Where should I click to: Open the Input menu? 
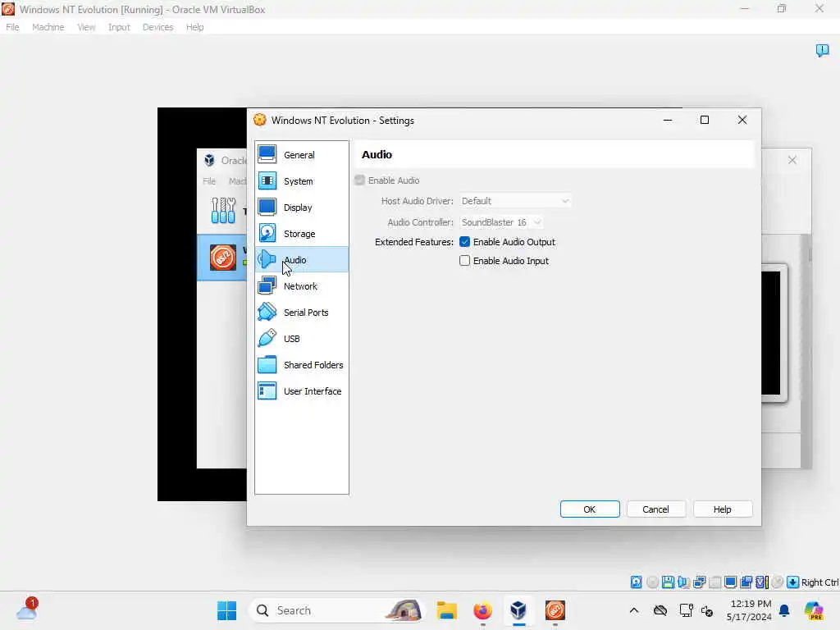(119, 27)
